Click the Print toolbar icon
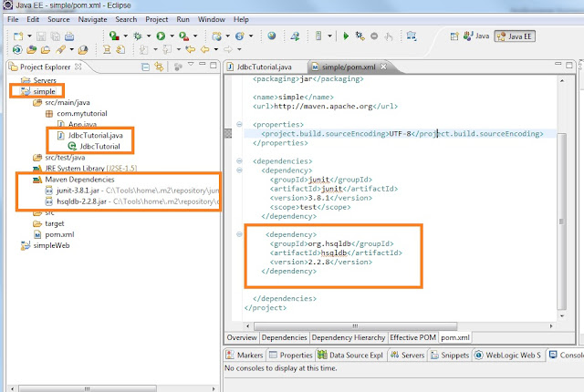This screenshot has width=584, height=392. [69, 36]
